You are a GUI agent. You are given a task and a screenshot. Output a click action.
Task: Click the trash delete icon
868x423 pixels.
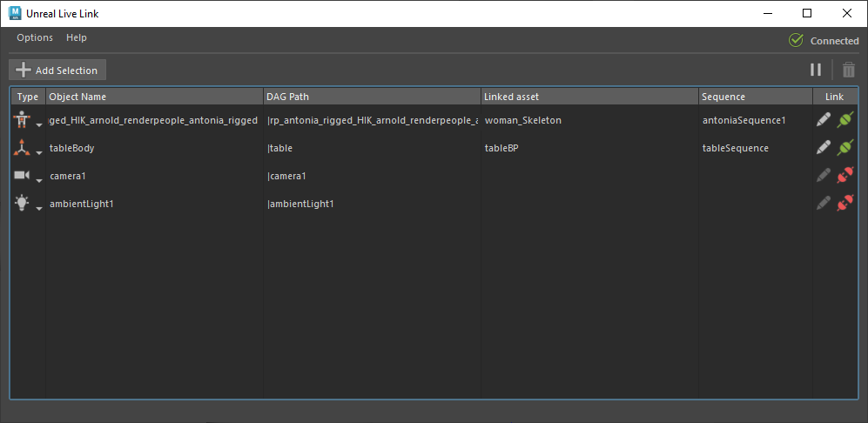click(x=849, y=70)
